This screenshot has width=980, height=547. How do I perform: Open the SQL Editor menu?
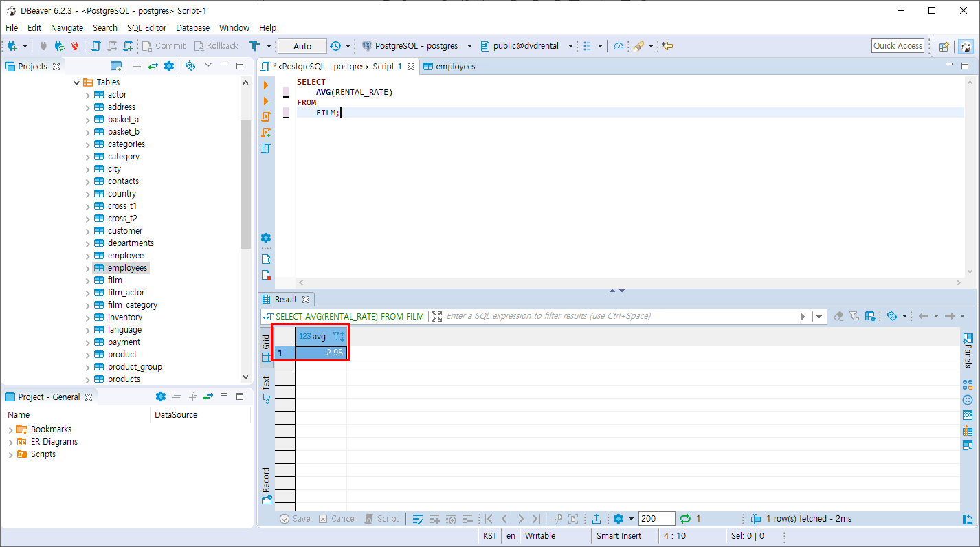[146, 27]
